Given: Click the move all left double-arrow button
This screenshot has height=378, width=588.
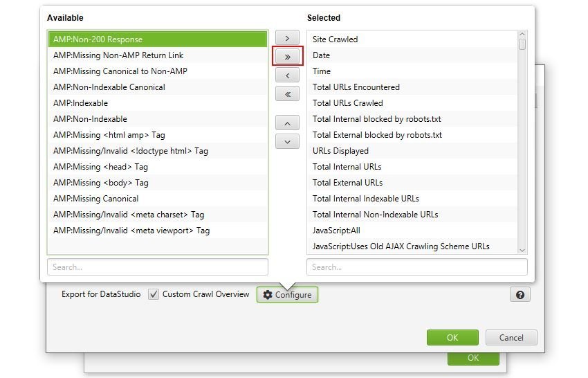Looking at the screenshot, I should click(x=287, y=93).
